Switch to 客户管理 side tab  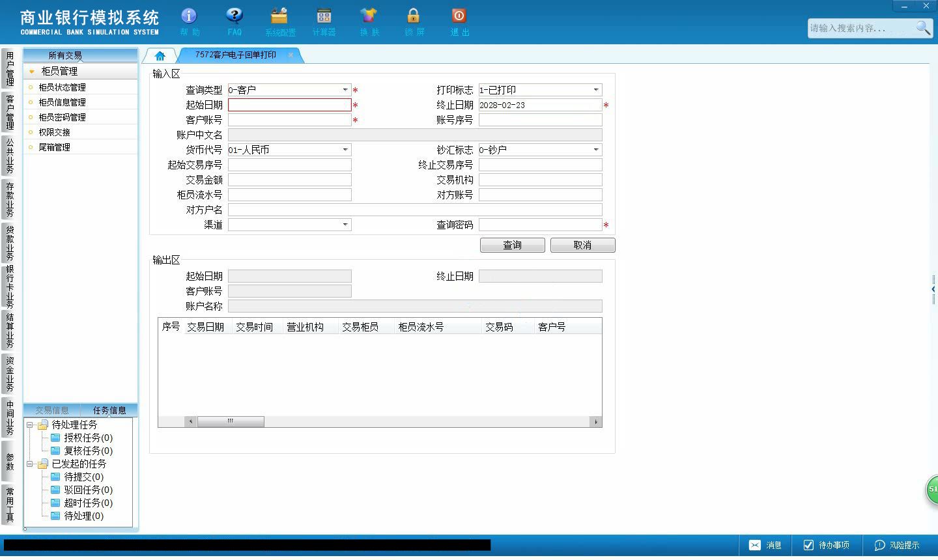pos(10,112)
